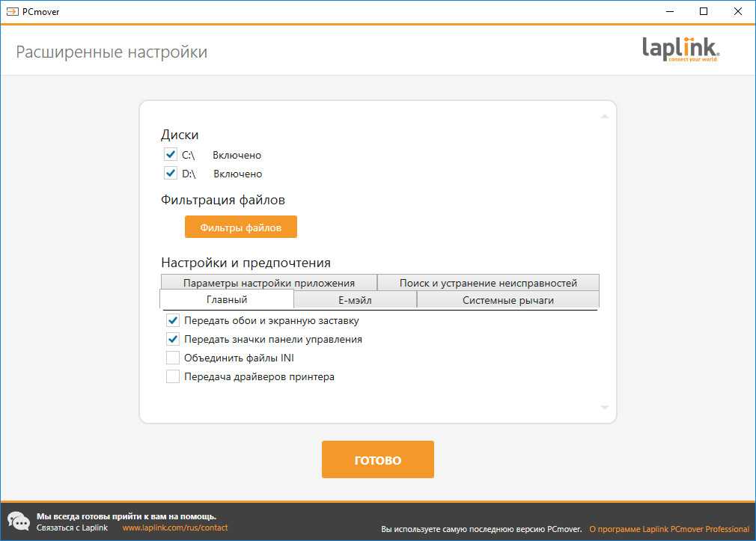756x541 pixels.
Task: Uncheck the C:\ drive checkbox
Action: point(171,155)
